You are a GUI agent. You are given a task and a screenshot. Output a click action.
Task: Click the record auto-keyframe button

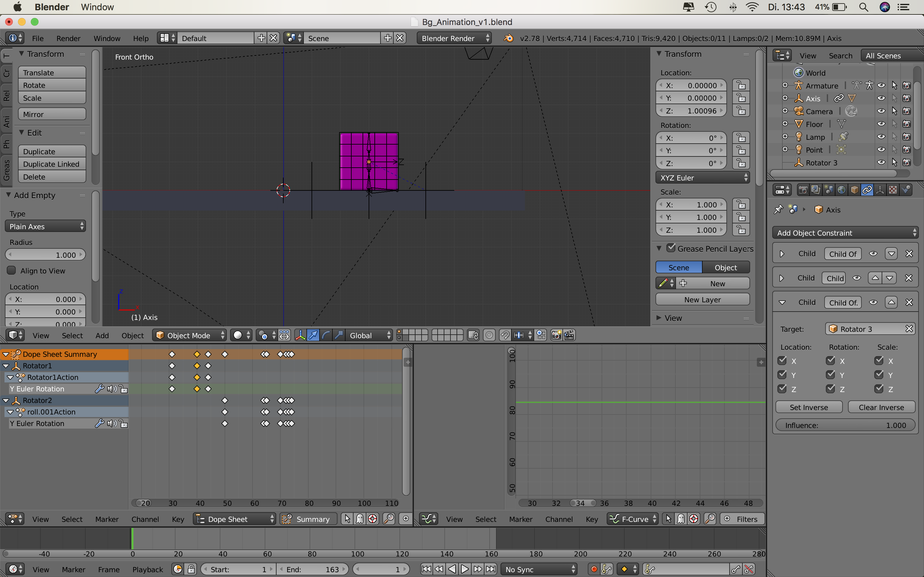[594, 569]
